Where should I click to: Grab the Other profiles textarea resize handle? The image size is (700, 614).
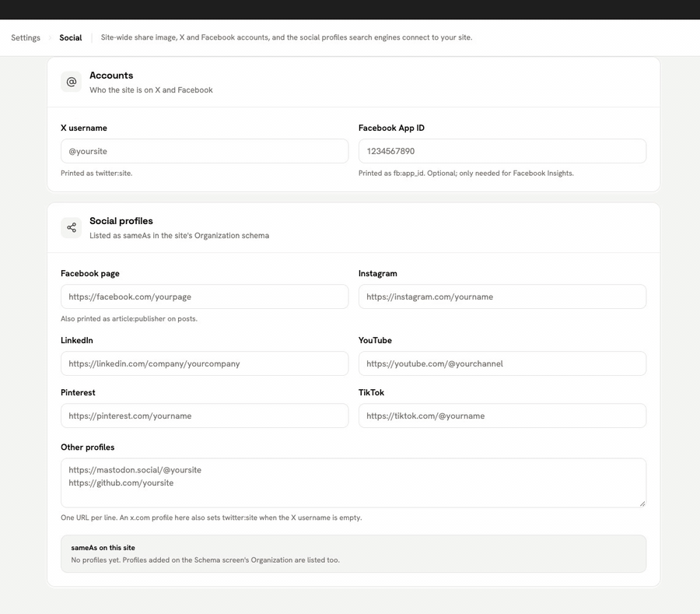[x=642, y=503]
